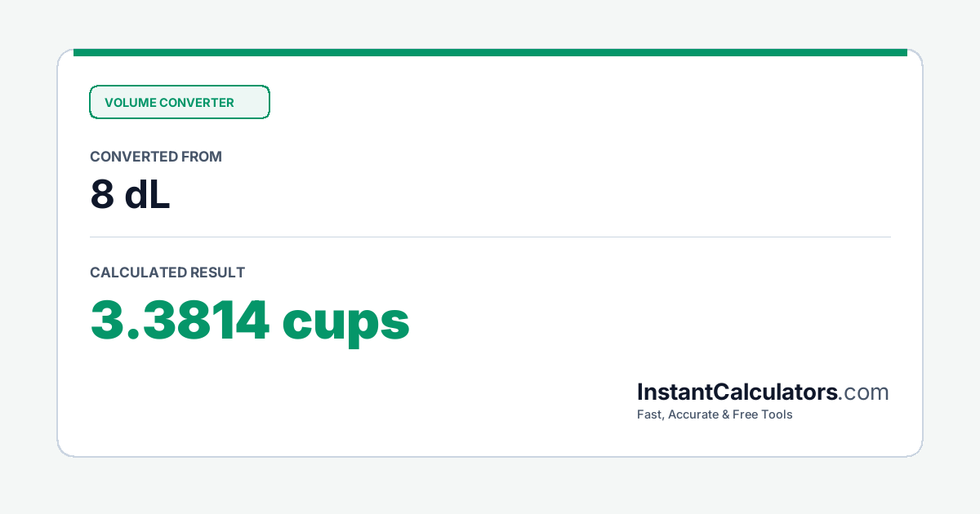Viewport: 980px width, 514px height.
Task: Select the dL unit text
Action: (x=147, y=194)
